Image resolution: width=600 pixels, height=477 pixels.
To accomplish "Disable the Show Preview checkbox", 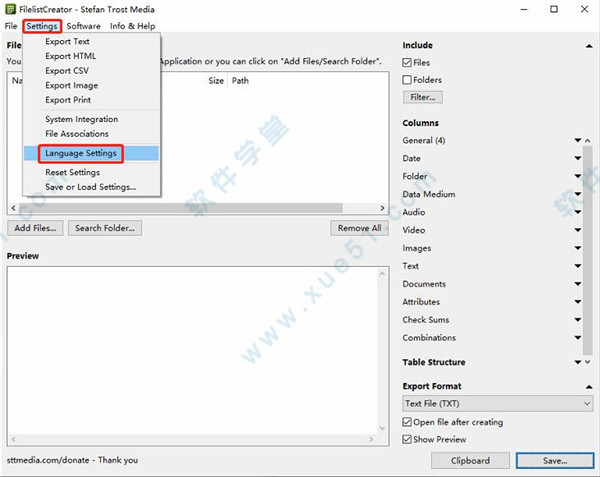I will pyautogui.click(x=408, y=439).
